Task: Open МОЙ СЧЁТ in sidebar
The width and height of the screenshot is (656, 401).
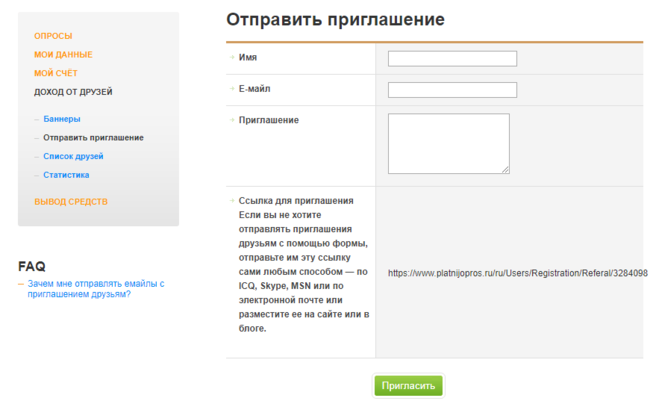Action: [x=56, y=73]
